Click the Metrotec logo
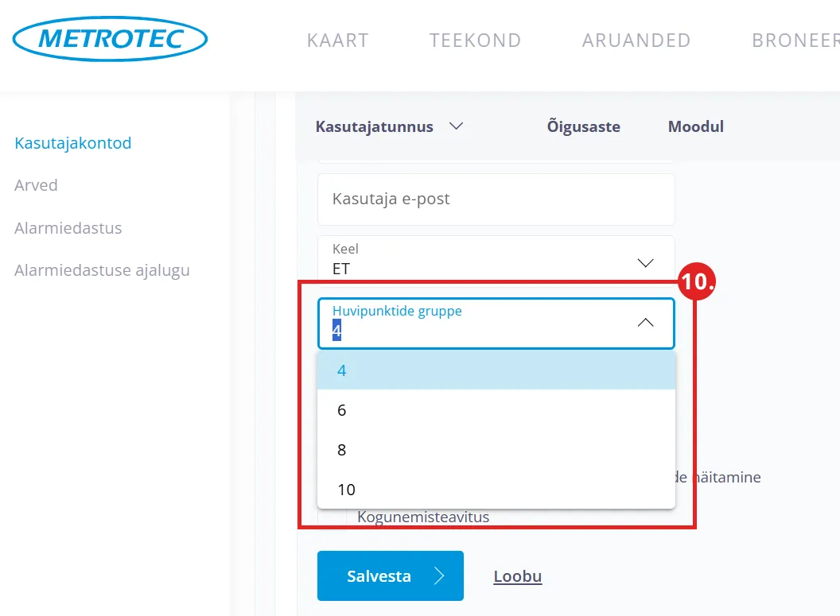Viewport: 840px width, 616px height. coord(111,38)
